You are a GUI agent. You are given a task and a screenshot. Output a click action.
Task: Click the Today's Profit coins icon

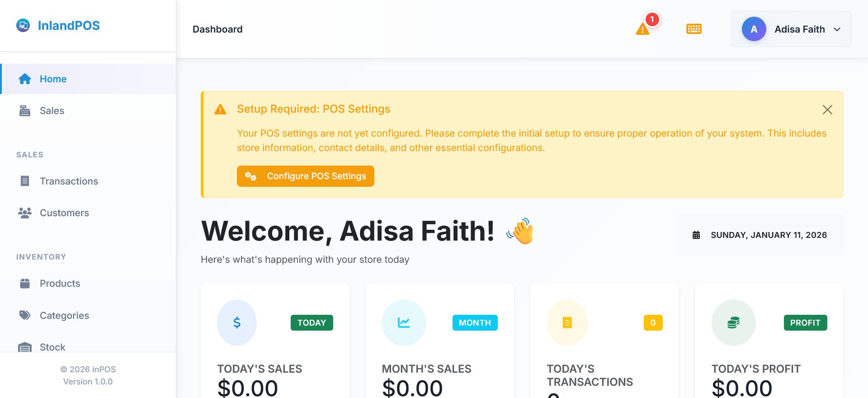pyautogui.click(x=733, y=322)
